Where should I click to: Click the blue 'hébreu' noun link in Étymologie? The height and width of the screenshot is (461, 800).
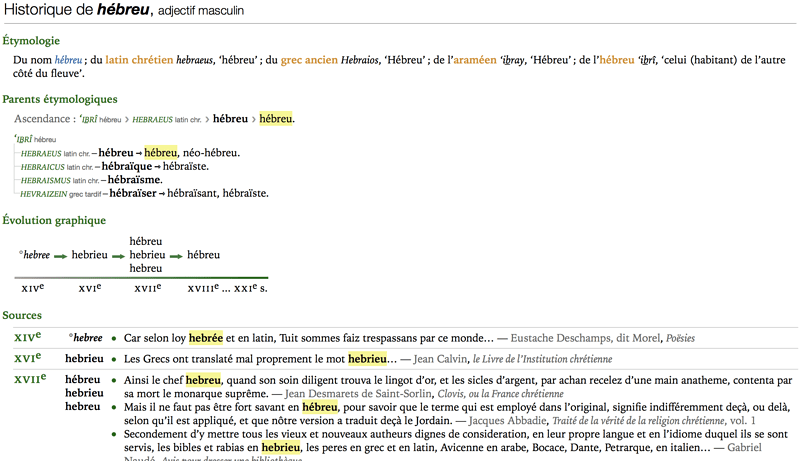(x=69, y=61)
